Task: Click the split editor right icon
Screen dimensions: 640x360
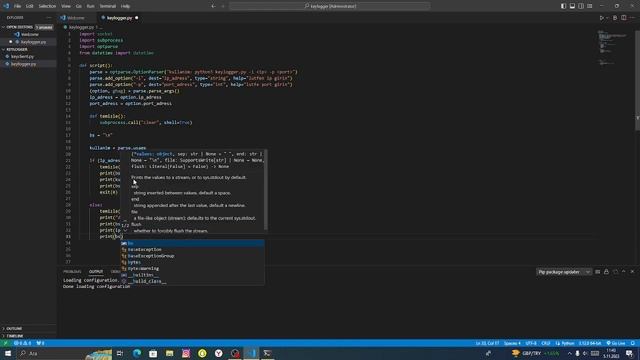Action: (x=624, y=18)
